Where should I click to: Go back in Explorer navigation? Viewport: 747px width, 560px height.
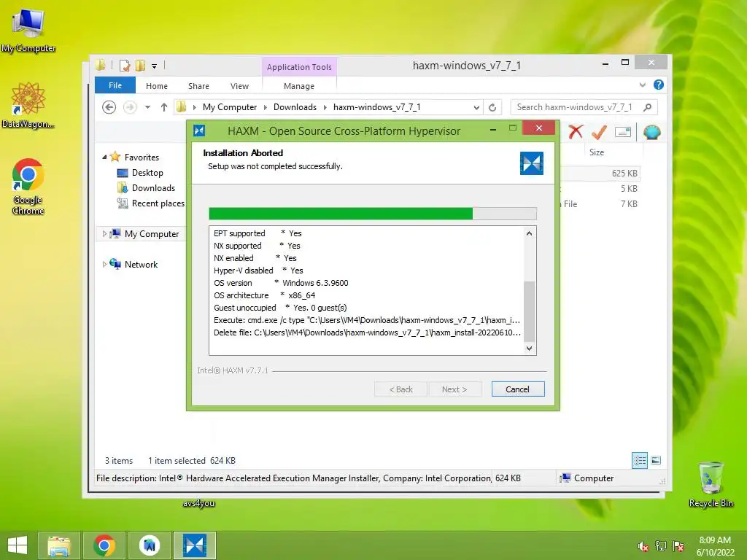[x=109, y=107]
